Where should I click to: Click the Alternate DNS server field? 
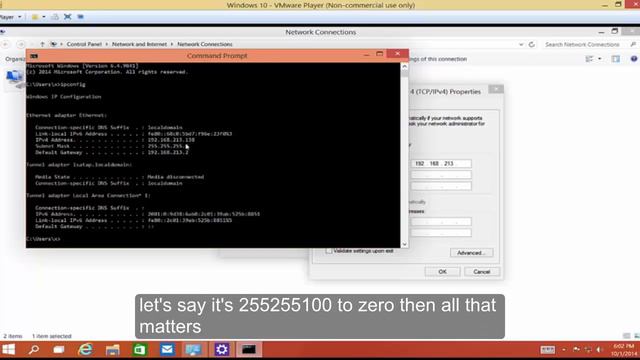(441, 233)
